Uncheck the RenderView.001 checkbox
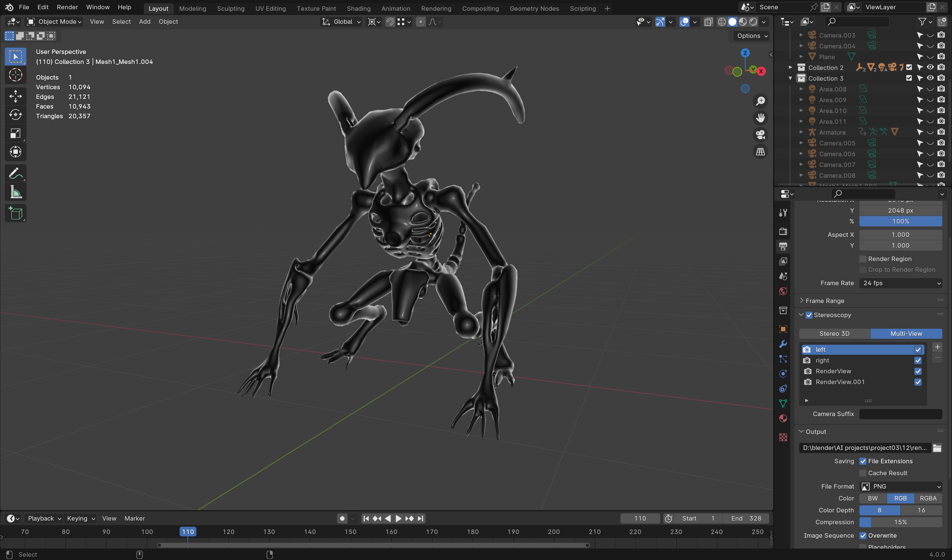952x560 pixels. [918, 382]
